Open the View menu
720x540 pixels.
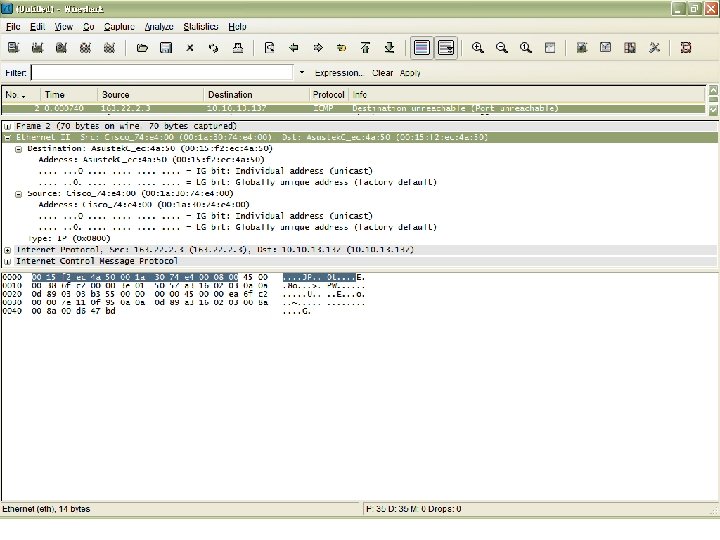click(63, 27)
